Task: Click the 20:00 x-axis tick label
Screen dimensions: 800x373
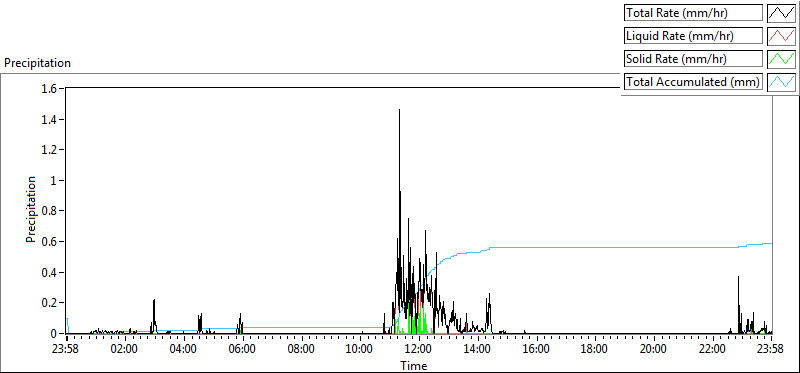Action: point(654,350)
